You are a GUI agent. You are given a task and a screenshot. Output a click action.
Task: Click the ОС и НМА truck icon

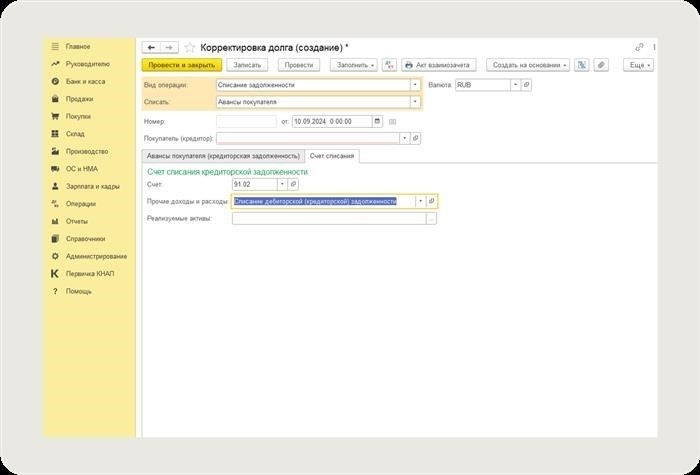[x=55, y=169]
